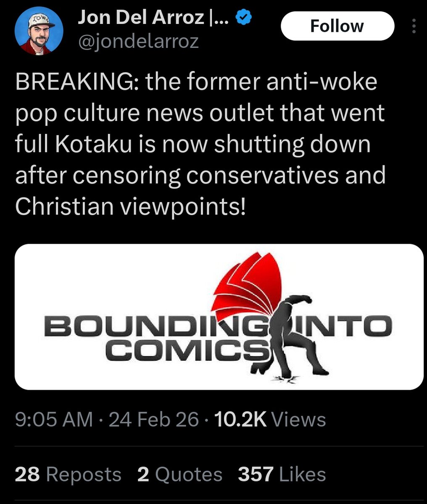Click the 9:05 AM timestamp
The height and width of the screenshot is (504, 427).
click(54, 419)
